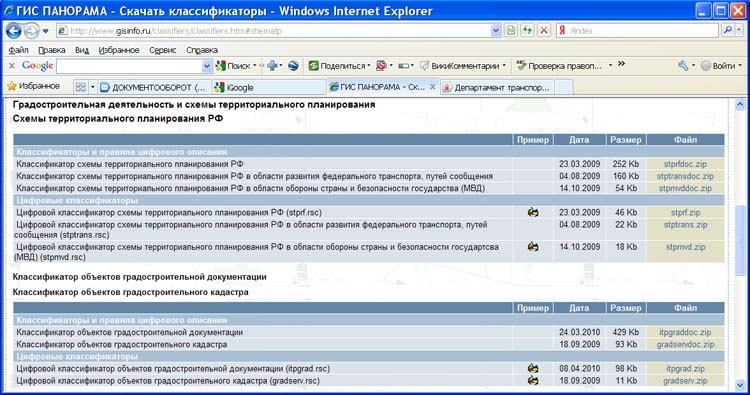Image resolution: width=750 pixels, height=395 pixels.
Task: Click the blue plus icon on Google toolbar
Action: click(x=273, y=66)
